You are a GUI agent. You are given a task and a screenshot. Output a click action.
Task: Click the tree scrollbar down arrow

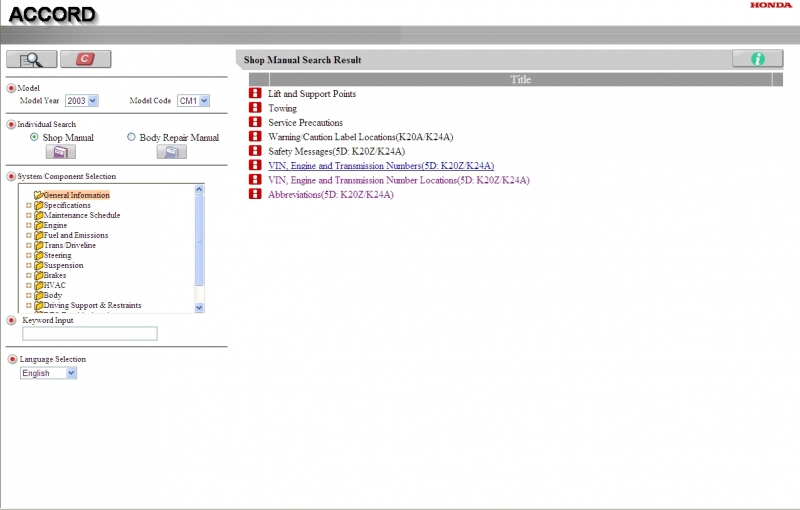pos(199,308)
